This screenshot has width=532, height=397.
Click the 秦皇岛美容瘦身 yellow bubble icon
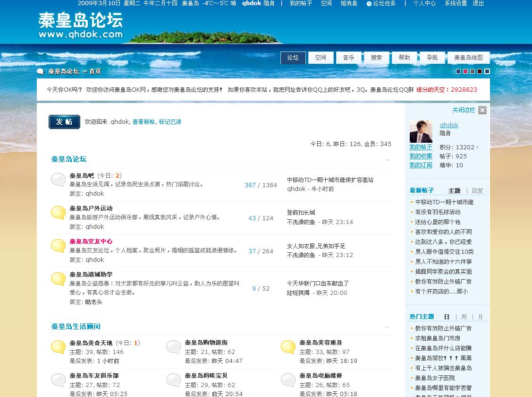tap(288, 347)
